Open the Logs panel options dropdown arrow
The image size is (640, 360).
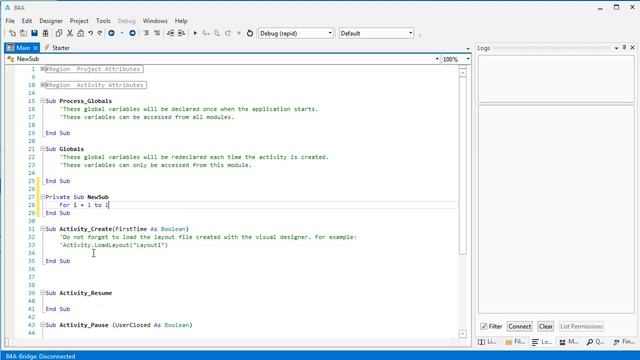(x=616, y=48)
